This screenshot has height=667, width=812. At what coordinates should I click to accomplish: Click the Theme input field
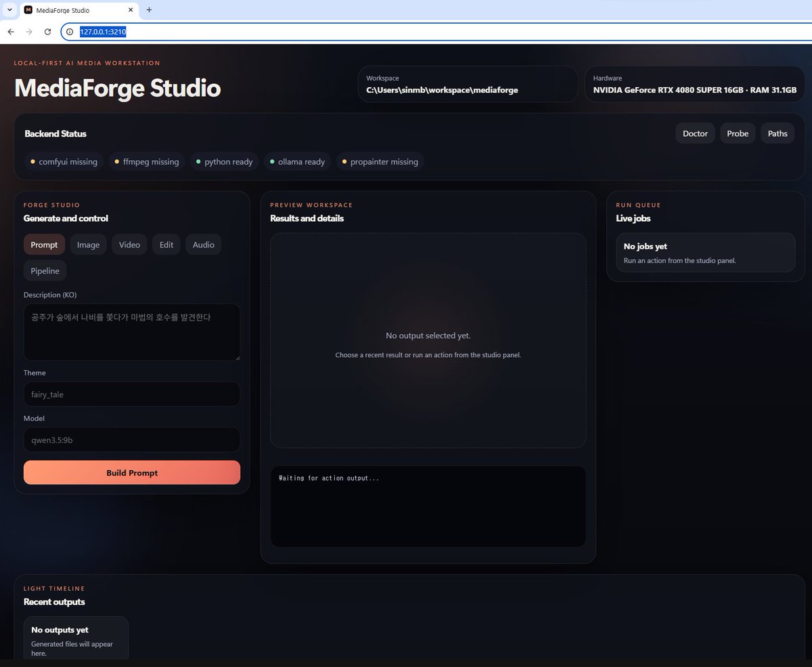(132, 394)
